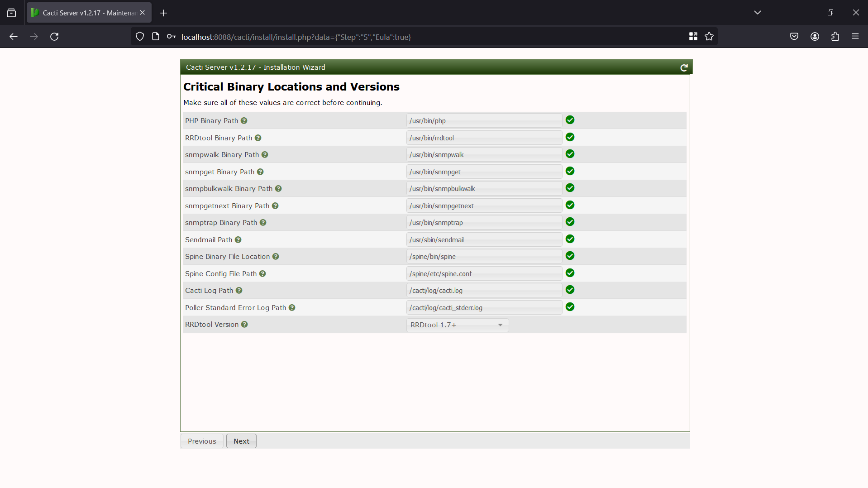This screenshot has height=488, width=868.
Task: Open help for RRDtool Version
Action: coord(244,325)
